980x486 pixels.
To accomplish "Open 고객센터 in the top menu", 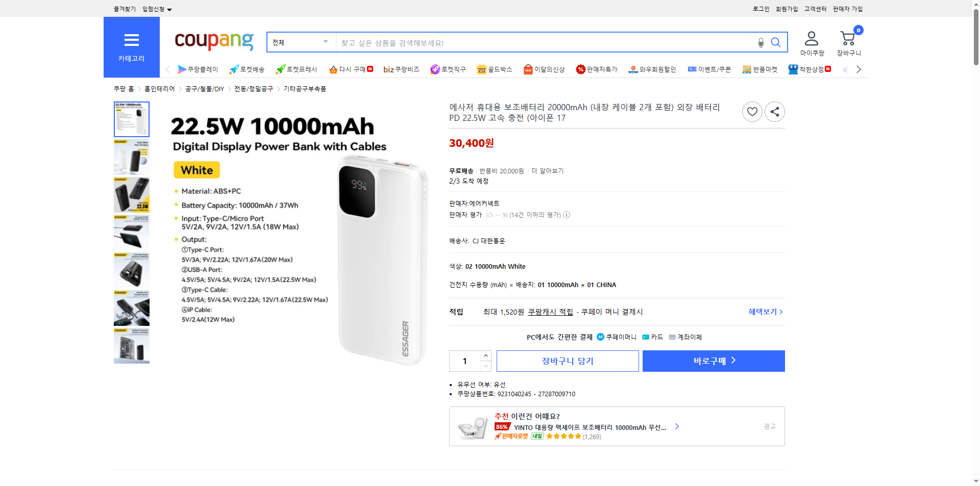I will click(x=815, y=9).
